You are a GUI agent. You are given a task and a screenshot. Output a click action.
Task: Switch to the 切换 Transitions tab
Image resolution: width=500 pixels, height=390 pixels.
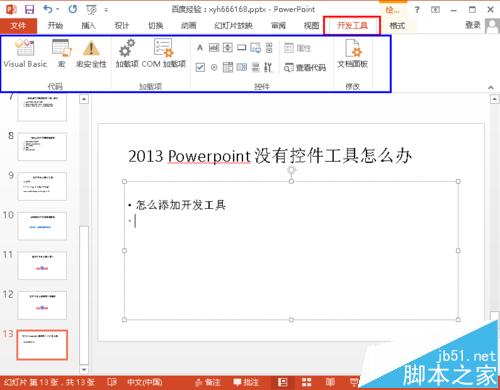pos(155,26)
